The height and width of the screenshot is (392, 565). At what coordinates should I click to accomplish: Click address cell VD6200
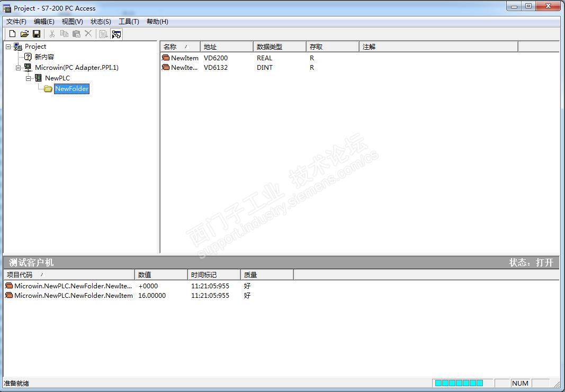pyautogui.click(x=216, y=58)
